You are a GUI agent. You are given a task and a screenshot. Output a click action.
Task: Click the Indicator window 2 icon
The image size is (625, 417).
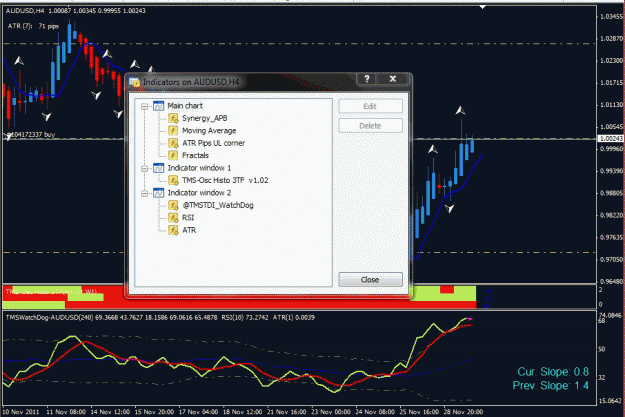point(159,193)
